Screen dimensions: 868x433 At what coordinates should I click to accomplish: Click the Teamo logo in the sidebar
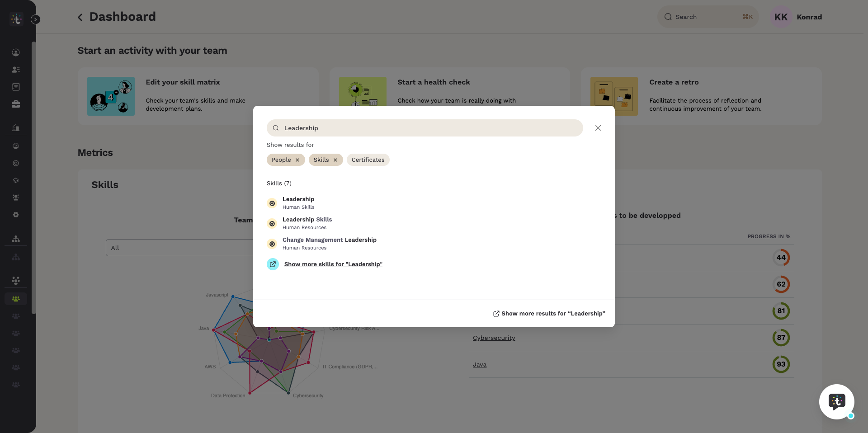point(16,19)
